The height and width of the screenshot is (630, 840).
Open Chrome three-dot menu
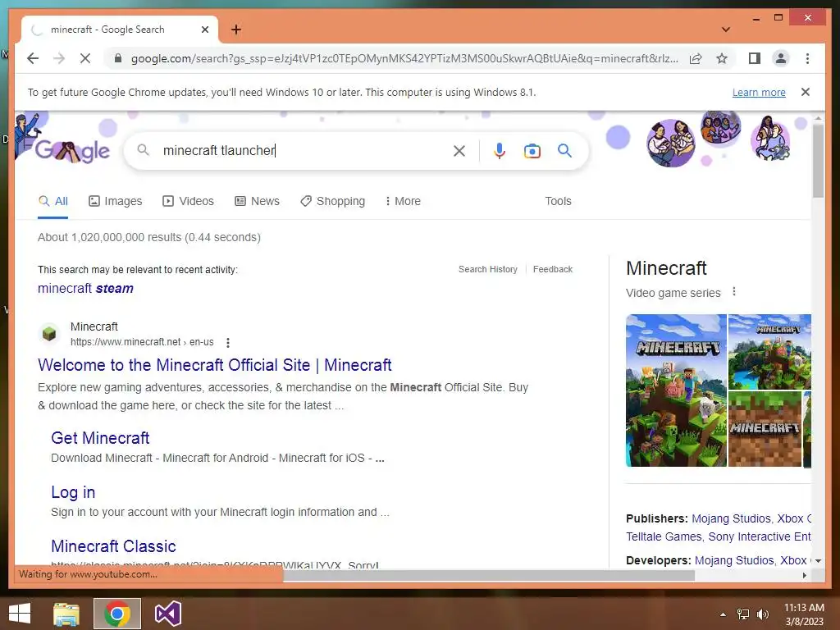tap(807, 58)
